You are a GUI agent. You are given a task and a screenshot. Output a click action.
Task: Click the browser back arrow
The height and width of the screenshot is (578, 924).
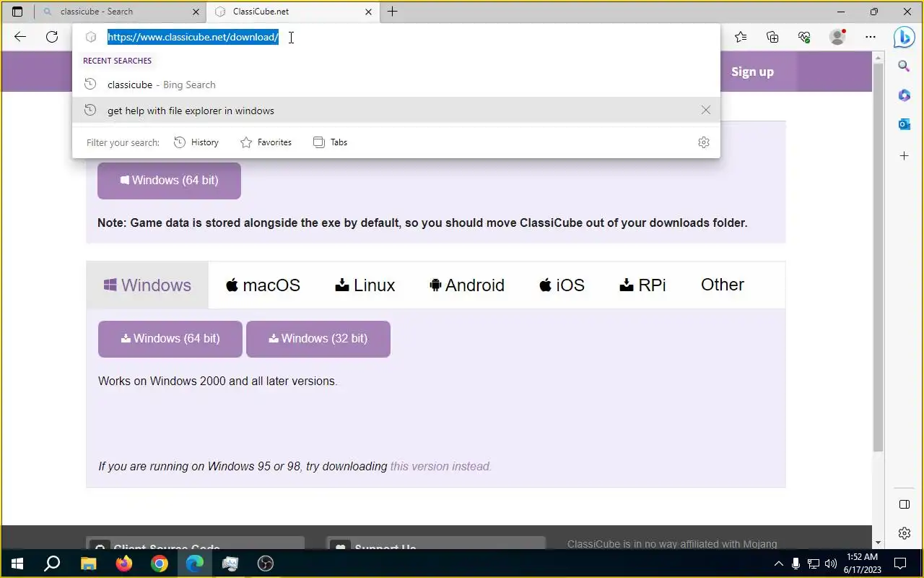pyautogui.click(x=20, y=37)
